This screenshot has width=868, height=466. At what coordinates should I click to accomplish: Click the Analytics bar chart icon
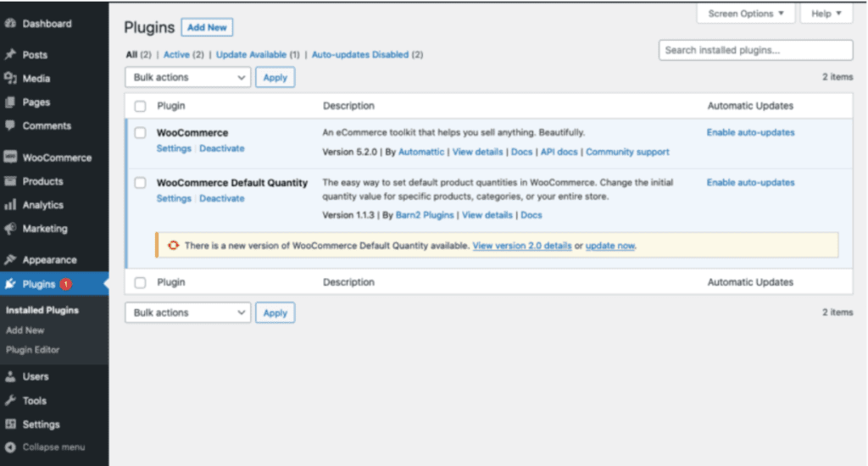point(10,205)
